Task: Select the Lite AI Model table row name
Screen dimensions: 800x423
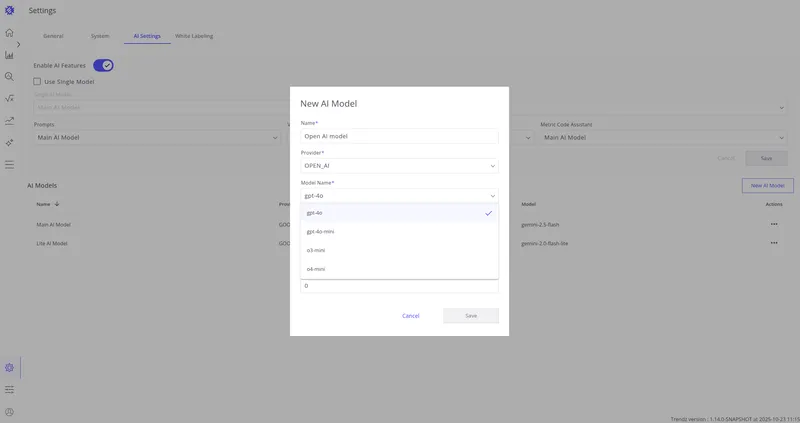Action: (52, 243)
